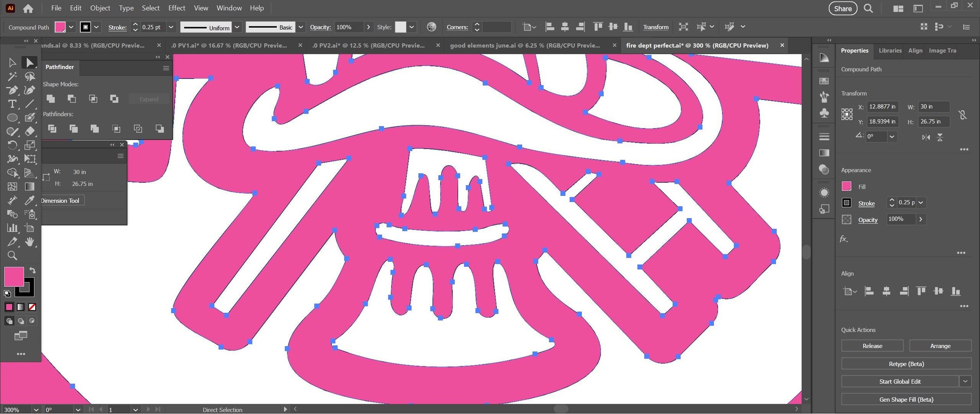Click Flip Horizontal icon in Transform
Image resolution: width=980 pixels, height=414 pixels.
coord(926,137)
